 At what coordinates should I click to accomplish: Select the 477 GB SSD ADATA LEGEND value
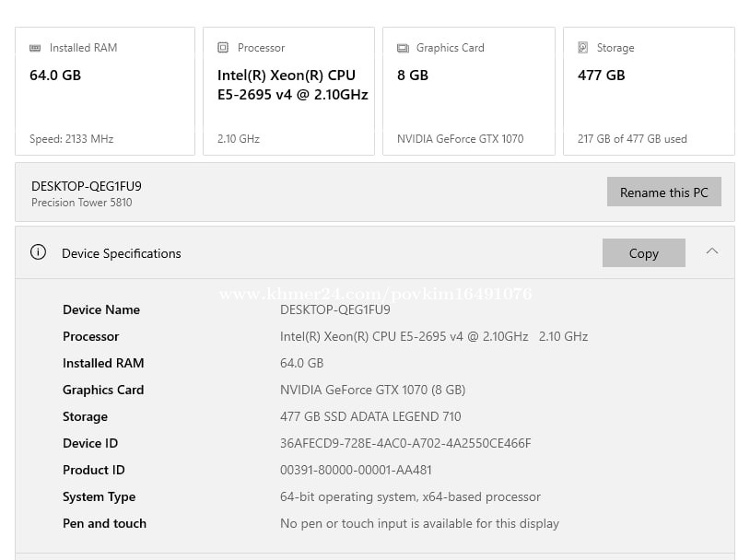tap(370, 416)
